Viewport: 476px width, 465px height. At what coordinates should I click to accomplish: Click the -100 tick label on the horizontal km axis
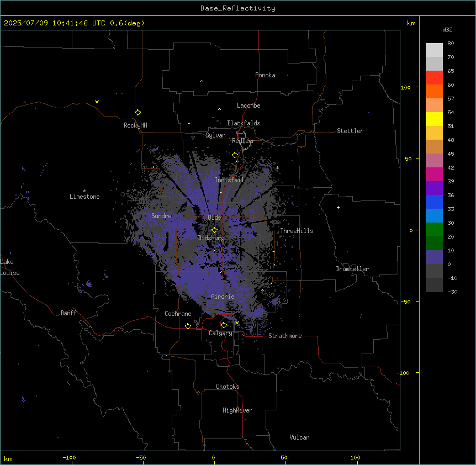pyautogui.click(x=69, y=458)
